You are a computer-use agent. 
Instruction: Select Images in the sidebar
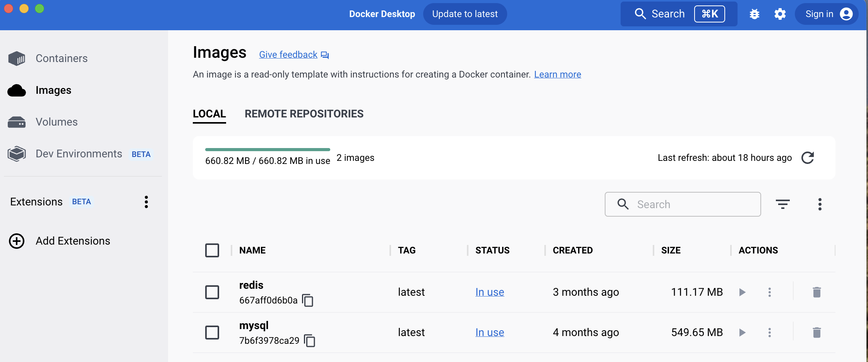coord(53,90)
